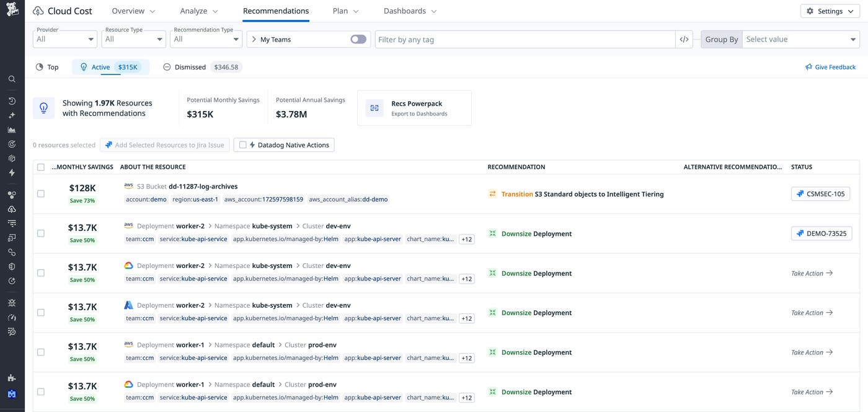
Task: Click the megaphone icon next to Give Feedback
Action: coord(807,66)
